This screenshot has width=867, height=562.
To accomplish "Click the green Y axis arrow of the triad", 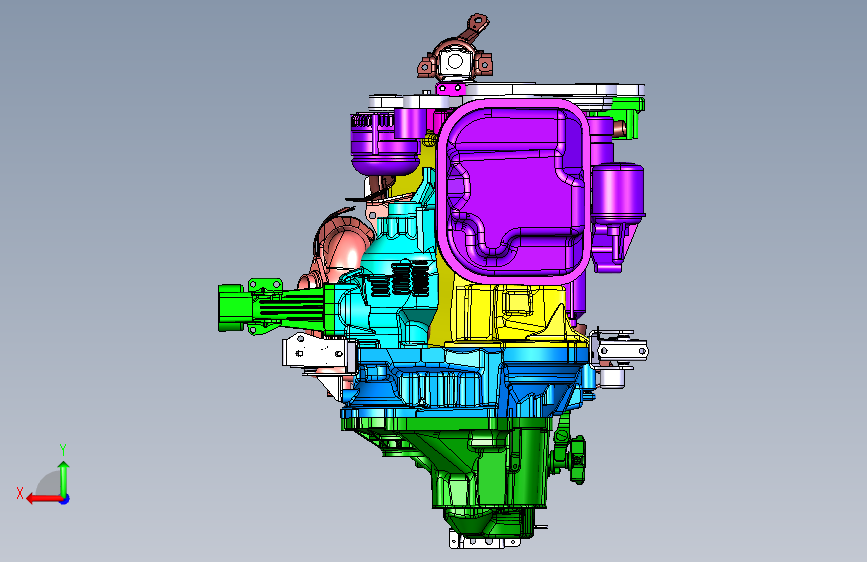I will (x=64, y=478).
